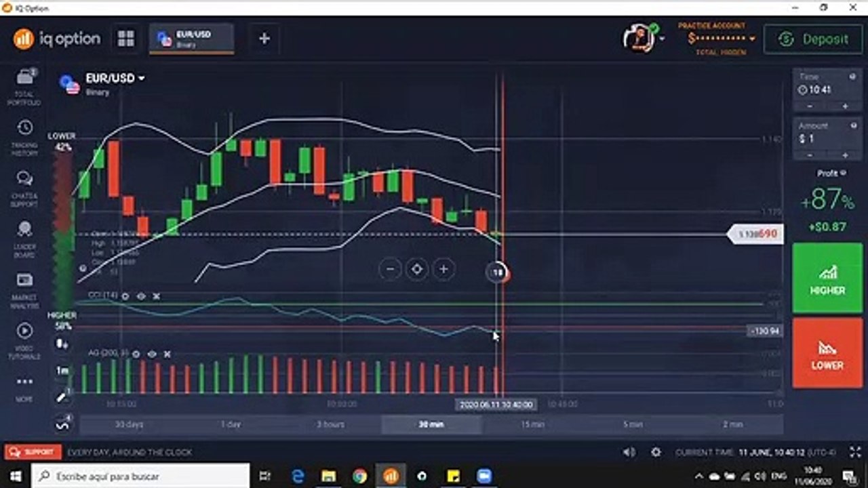Show the Profit info tooltip
Screen dimensions: 868x488
(844, 173)
